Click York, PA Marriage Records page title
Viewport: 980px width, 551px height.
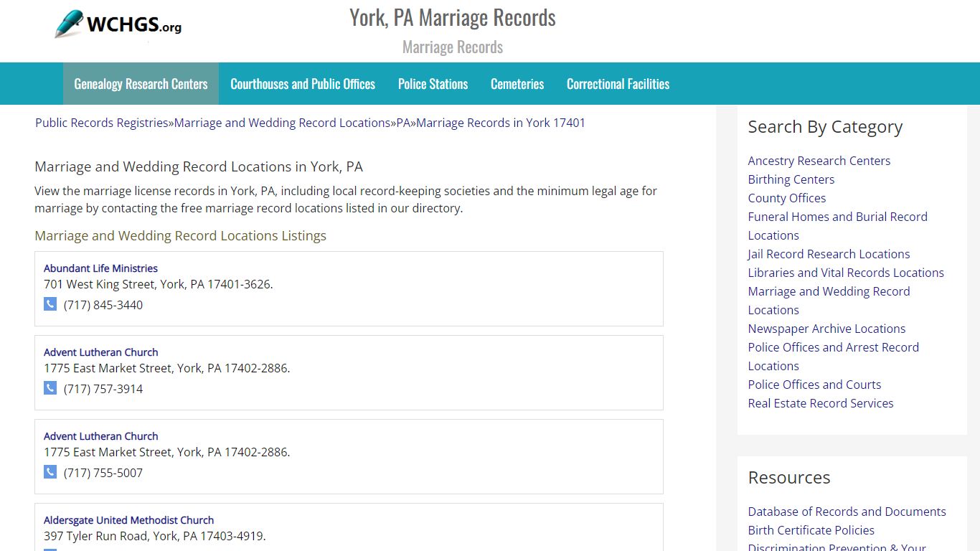453,17
